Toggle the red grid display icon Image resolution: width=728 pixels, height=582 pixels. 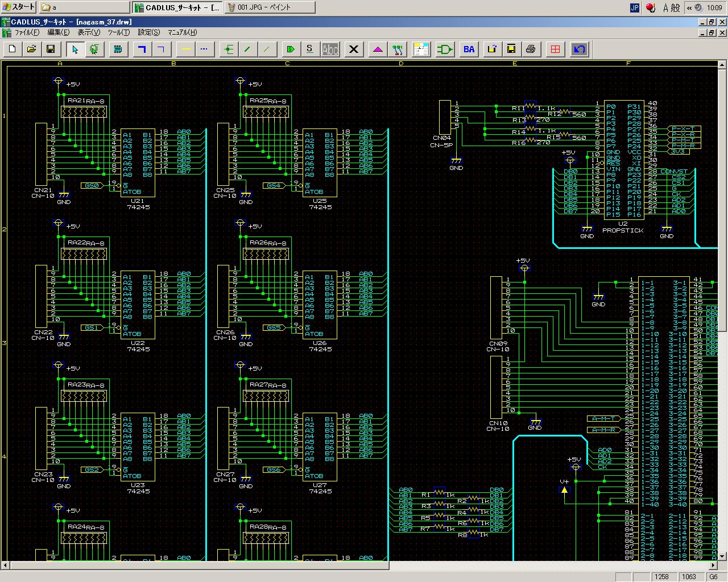pyautogui.click(x=555, y=49)
